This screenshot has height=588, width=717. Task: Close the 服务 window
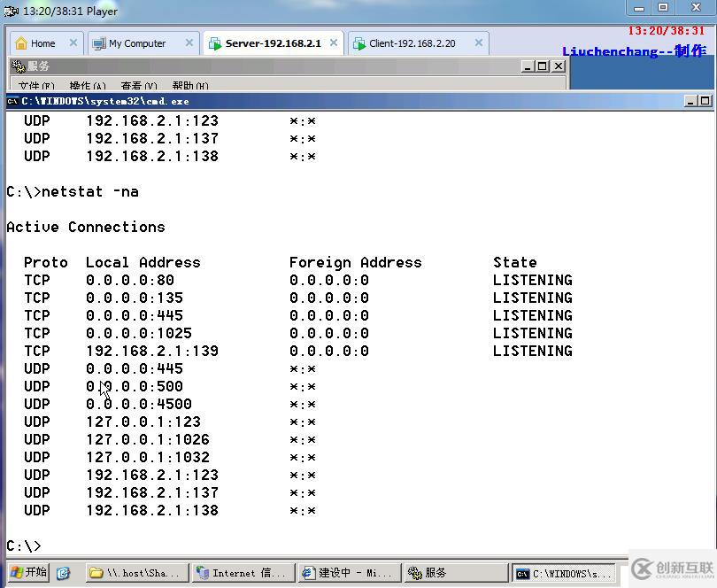click(x=559, y=66)
